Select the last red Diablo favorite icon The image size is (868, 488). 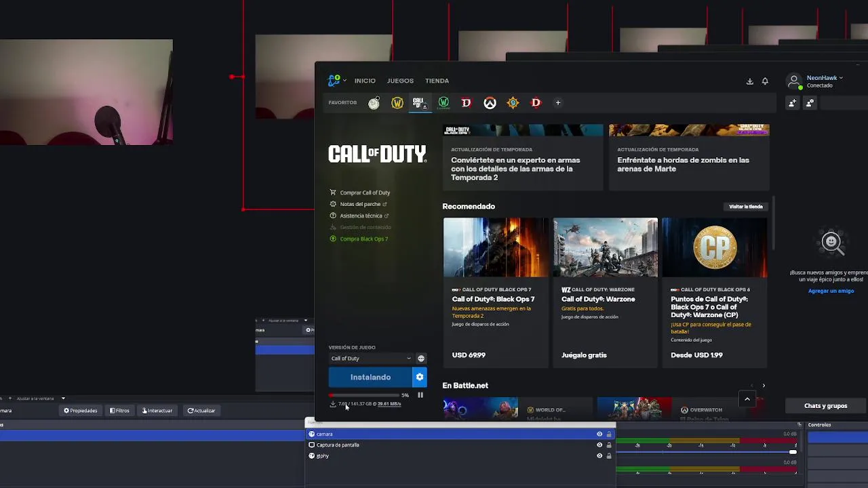pyautogui.click(x=536, y=103)
